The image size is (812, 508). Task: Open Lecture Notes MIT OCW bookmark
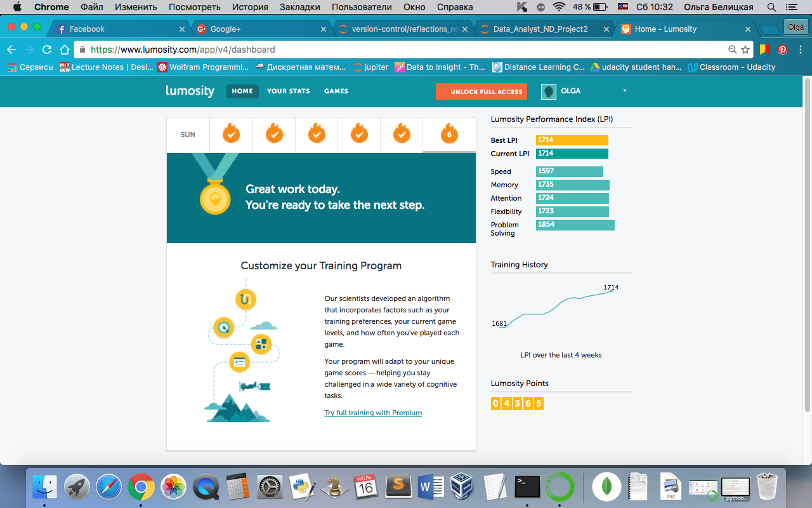coord(107,67)
